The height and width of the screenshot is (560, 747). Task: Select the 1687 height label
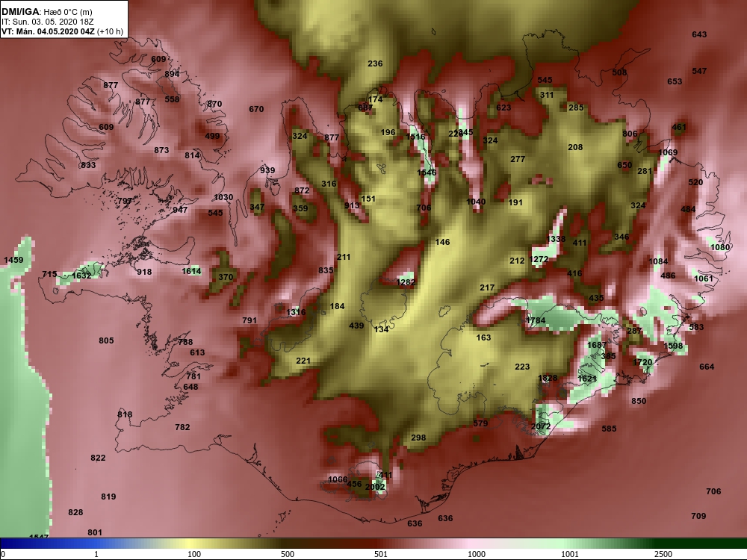pyautogui.click(x=597, y=345)
